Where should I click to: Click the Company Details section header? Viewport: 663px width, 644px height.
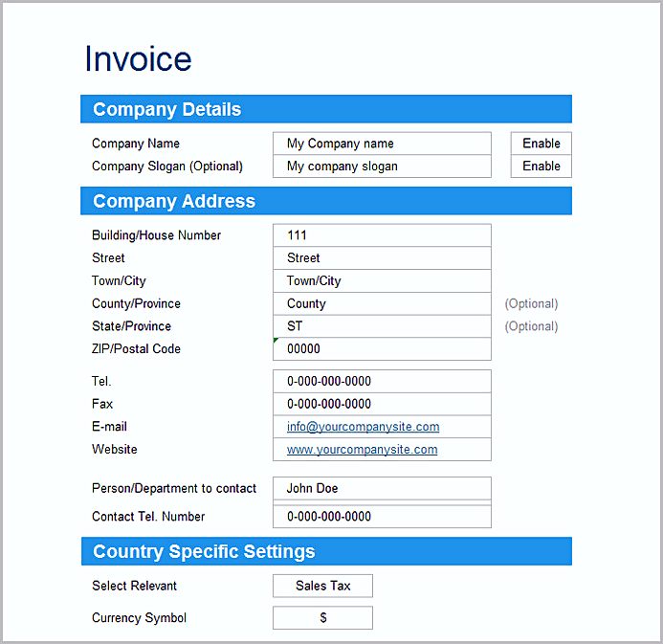pyautogui.click(x=326, y=109)
